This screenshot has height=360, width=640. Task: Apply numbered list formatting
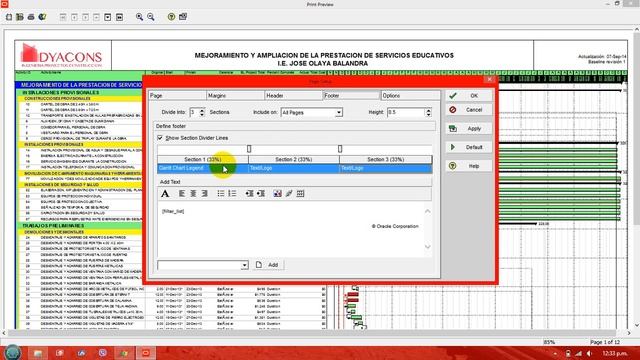click(232, 193)
